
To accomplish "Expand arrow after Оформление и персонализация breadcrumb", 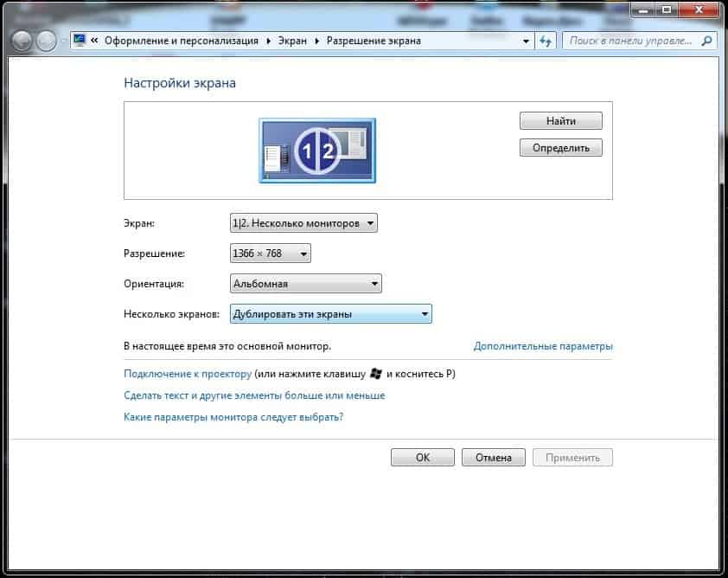I will pyautogui.click(x=268, y=41).
